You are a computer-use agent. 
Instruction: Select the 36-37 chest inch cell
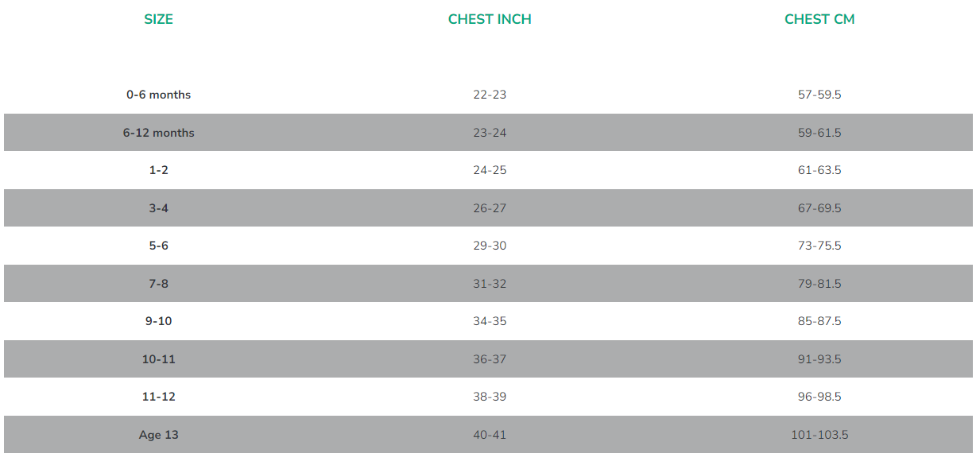click(x=490, y=359)
